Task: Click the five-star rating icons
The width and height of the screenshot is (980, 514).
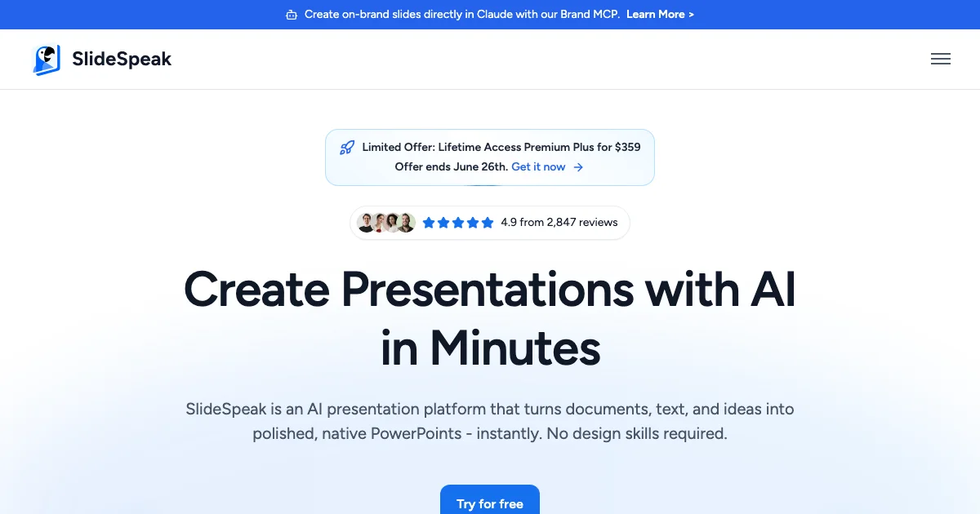Action: (x=458, y=222)
